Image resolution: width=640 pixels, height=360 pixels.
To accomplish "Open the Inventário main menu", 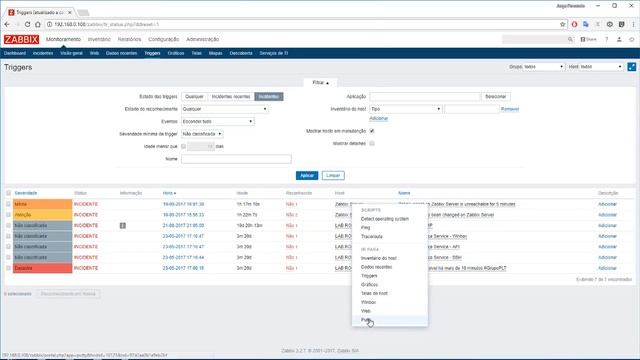I will tap(99, 39).
